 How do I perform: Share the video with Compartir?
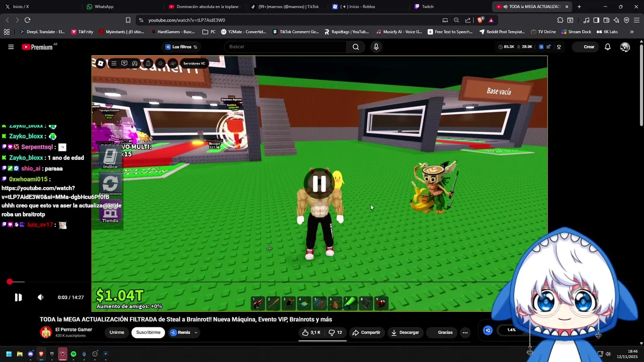pos(366,332)
